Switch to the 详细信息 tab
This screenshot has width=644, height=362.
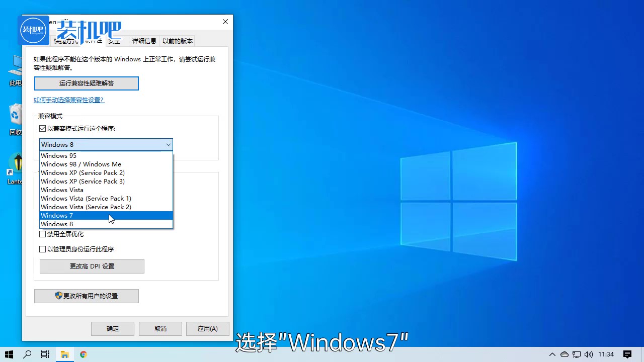pos(144,41)
